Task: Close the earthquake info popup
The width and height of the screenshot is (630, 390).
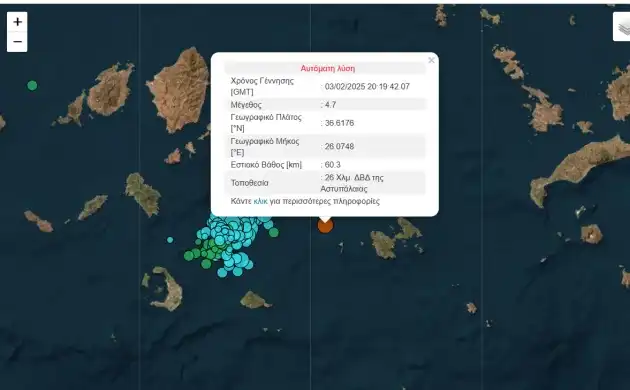Action: point(431,60)
